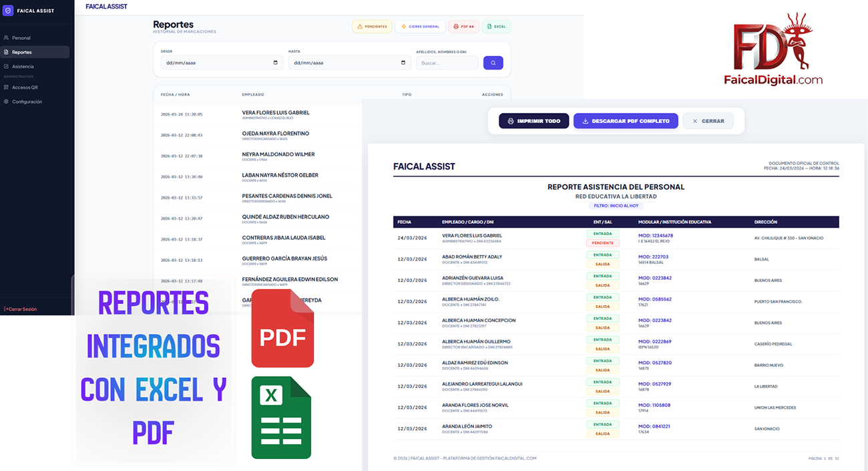Click the Pendientes warning button

pyautogui.click(x=372, y=27)
